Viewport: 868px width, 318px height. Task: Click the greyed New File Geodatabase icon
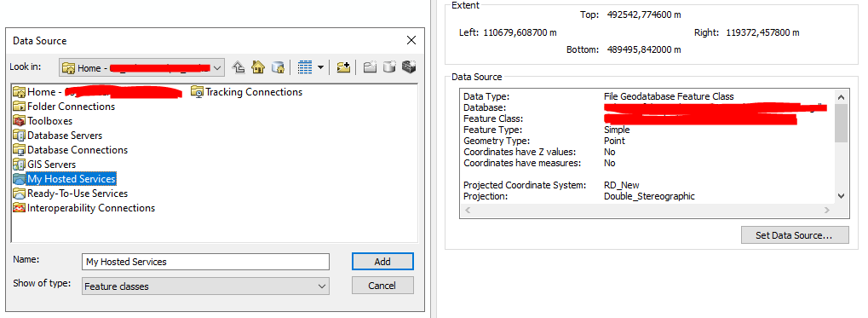point(390,67)
